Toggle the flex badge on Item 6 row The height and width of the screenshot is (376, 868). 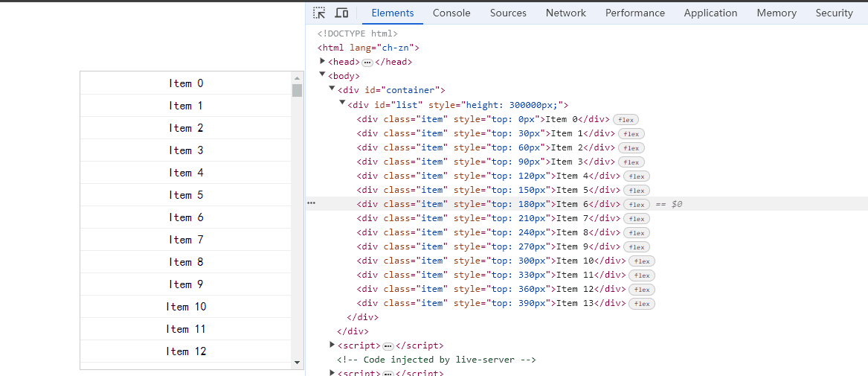point(637,204)
